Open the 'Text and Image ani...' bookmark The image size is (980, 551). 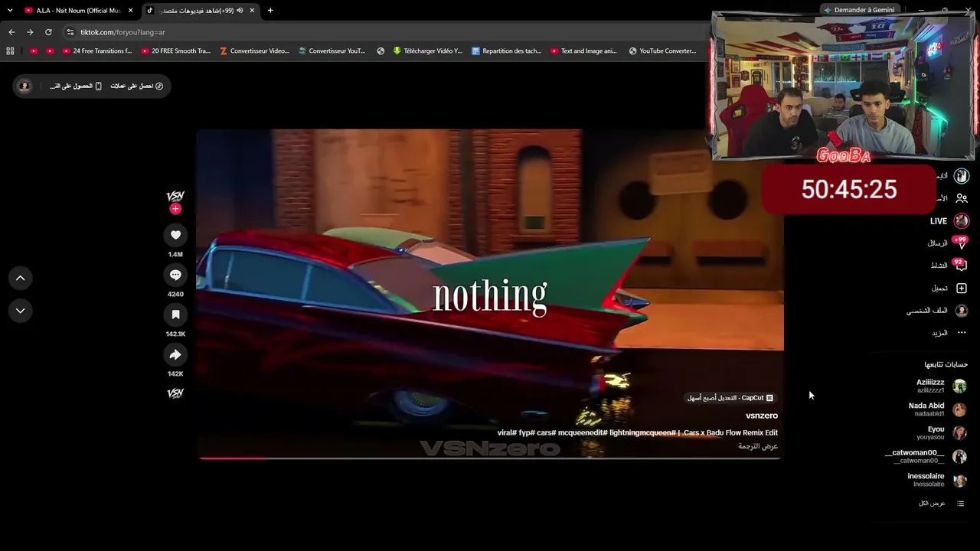[583, 51]
